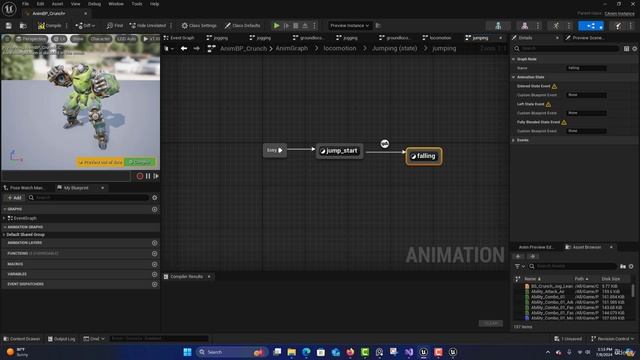Viewport: 640px width, 360px height.
Task: Open My Blueprint settings gear
Action: click(155, 198)
